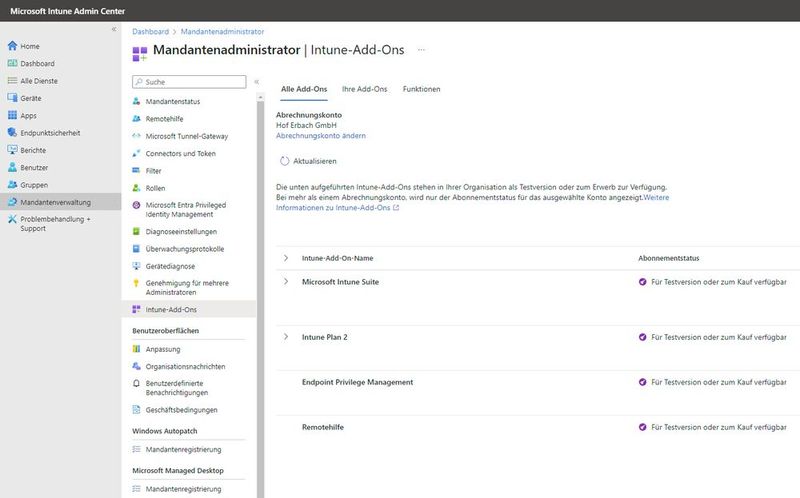Click the Genehmigung für mehrere Administratoren key icon
Image resolution: width=800 pixels, height=498 pixels.
point(136,283)
